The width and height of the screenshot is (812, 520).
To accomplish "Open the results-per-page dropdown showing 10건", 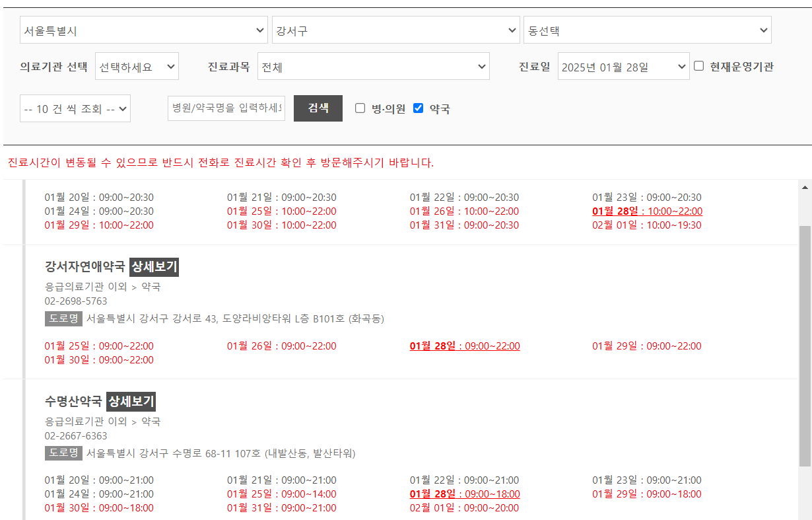I will coord(75,108).
